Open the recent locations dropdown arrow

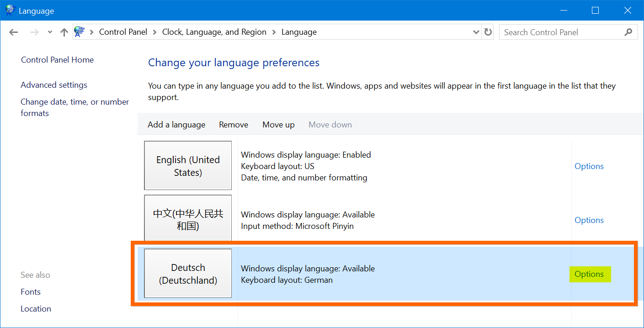50,32
